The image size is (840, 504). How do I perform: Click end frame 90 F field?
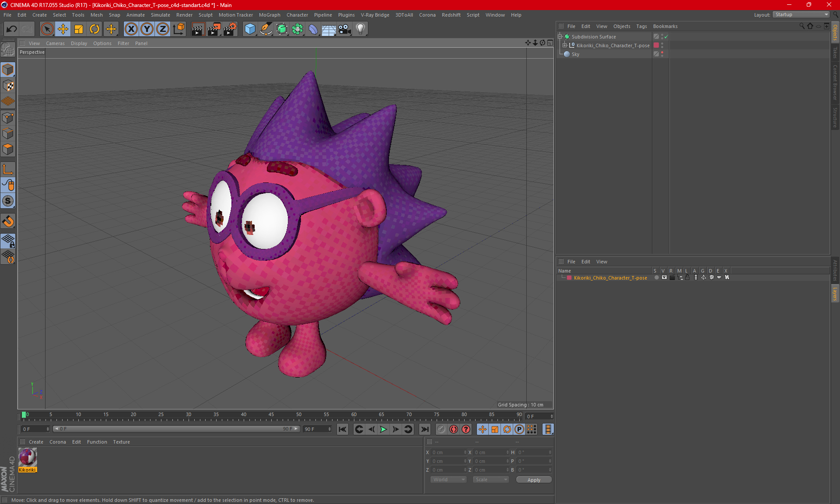click(318, 429)
